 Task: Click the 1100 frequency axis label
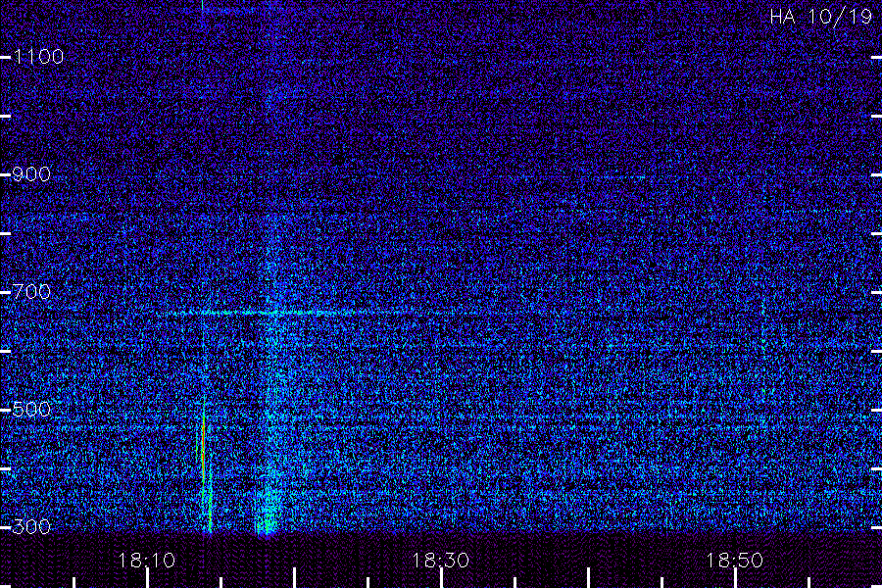click(x=38, y=57)
